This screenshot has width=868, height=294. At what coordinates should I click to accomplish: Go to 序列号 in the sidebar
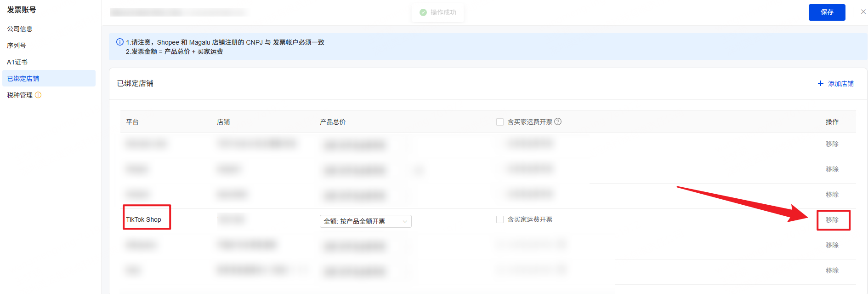(17, 46)
